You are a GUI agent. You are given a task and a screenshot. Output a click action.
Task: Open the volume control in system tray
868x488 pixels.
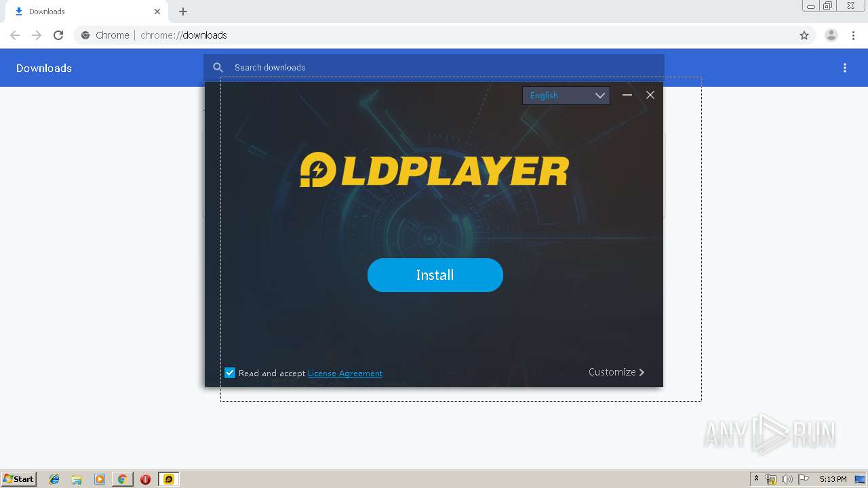click(787, 479)
